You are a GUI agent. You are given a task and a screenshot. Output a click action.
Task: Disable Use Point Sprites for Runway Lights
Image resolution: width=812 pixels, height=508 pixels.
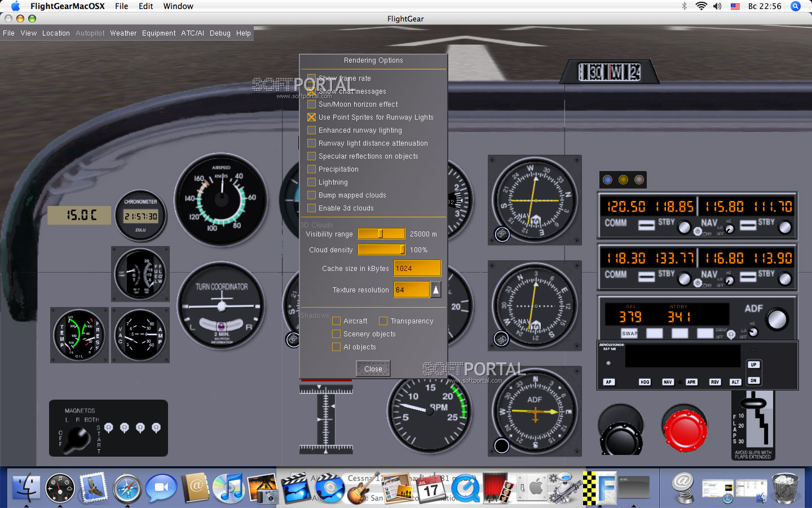pyautogui.click(x=311, y=117)
